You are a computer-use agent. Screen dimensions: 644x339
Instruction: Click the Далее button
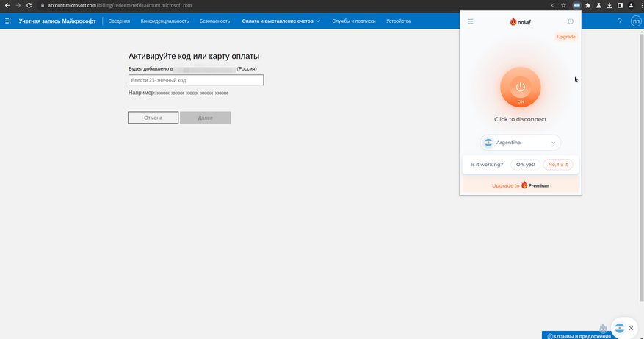[x=206, y=118]
